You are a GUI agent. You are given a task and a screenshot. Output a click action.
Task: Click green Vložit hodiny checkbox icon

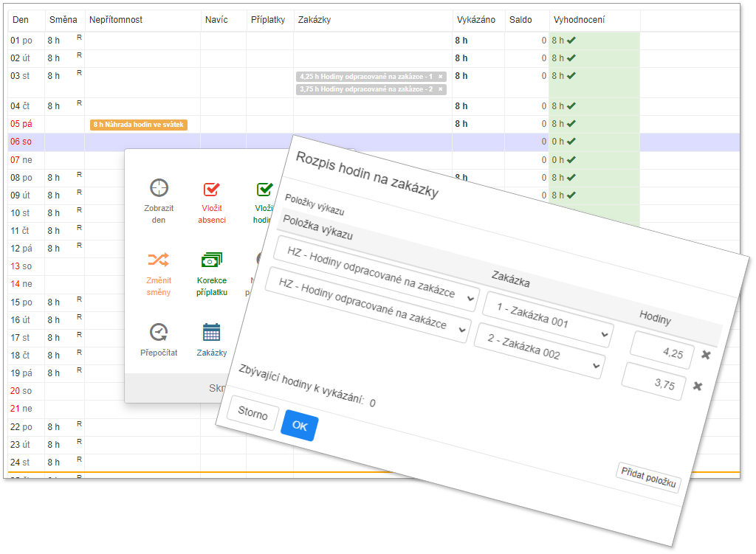(x=265, y=190)
